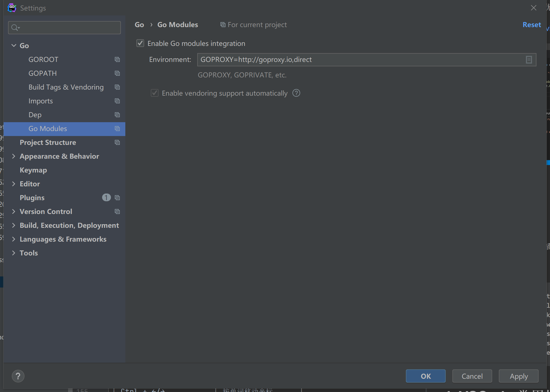
Task: Click project-level icon next to Dep
Action: [x=117, y=115]
